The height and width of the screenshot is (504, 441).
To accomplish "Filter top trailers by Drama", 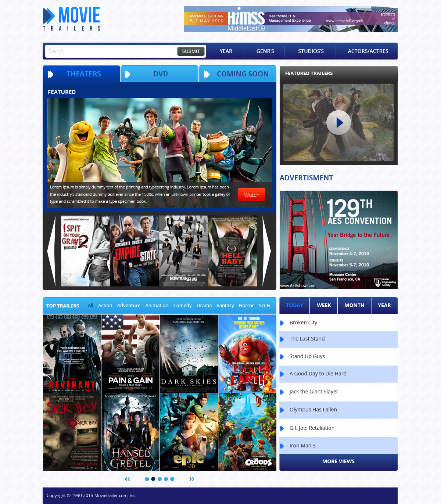I will (x=204, y=306).
